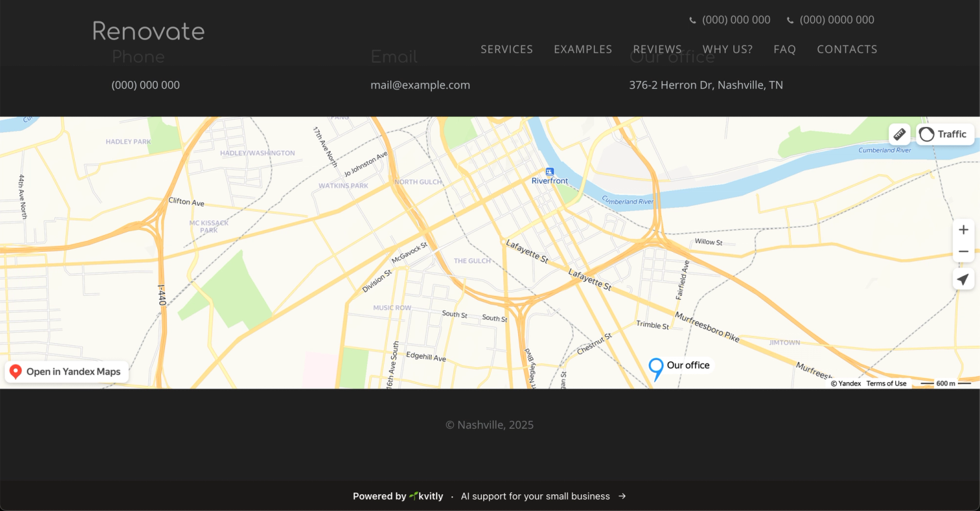Click the Chestnut St label
The image size is (980, 511).
pos(594,343)
